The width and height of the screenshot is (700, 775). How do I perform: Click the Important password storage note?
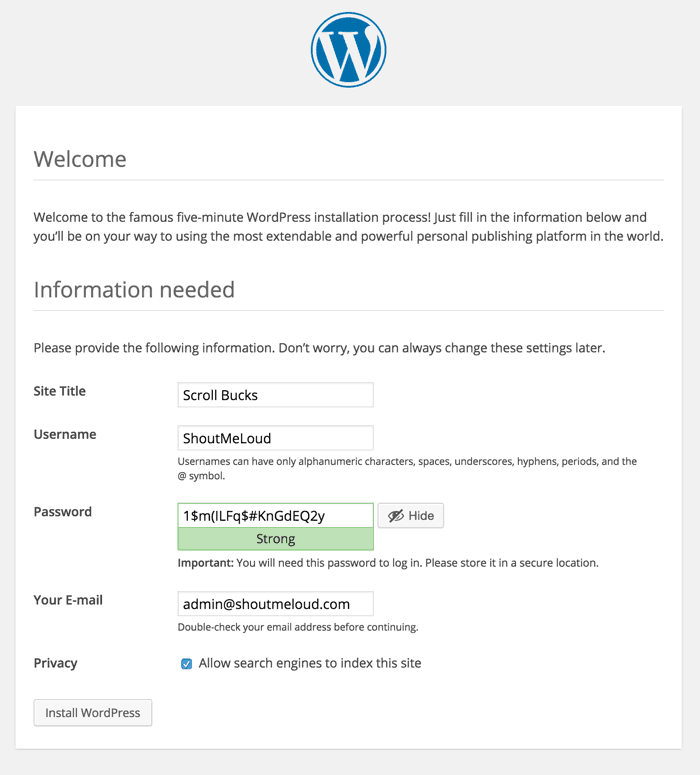[388, 563]
